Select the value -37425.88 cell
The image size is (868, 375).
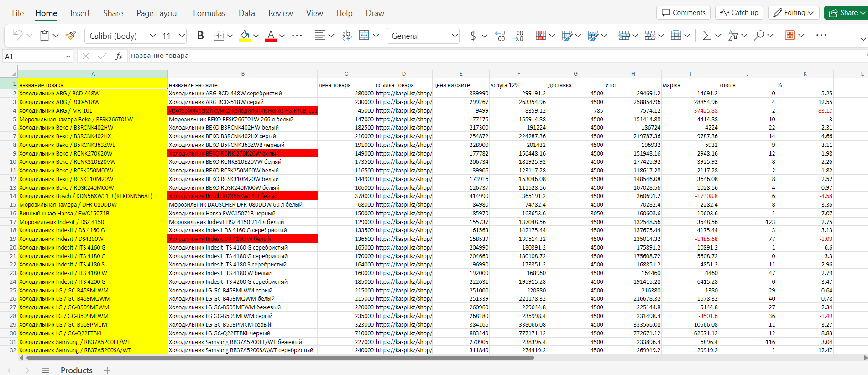coord(690,111)
